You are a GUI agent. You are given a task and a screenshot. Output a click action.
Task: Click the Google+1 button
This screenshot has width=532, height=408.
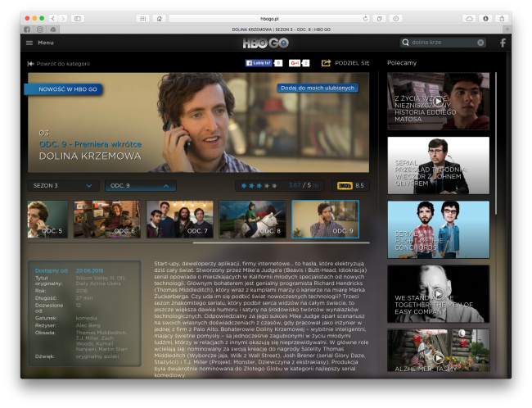[x=295, y=63]
